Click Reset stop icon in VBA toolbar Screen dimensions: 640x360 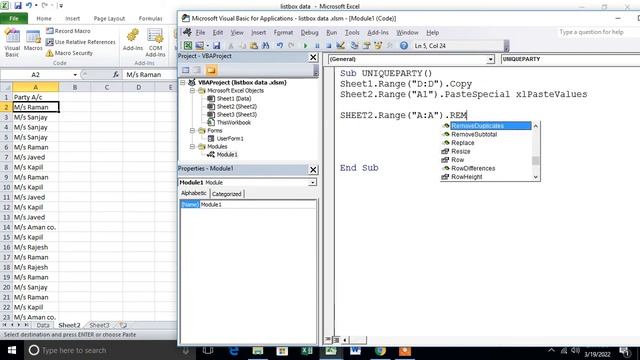[329, 46]
